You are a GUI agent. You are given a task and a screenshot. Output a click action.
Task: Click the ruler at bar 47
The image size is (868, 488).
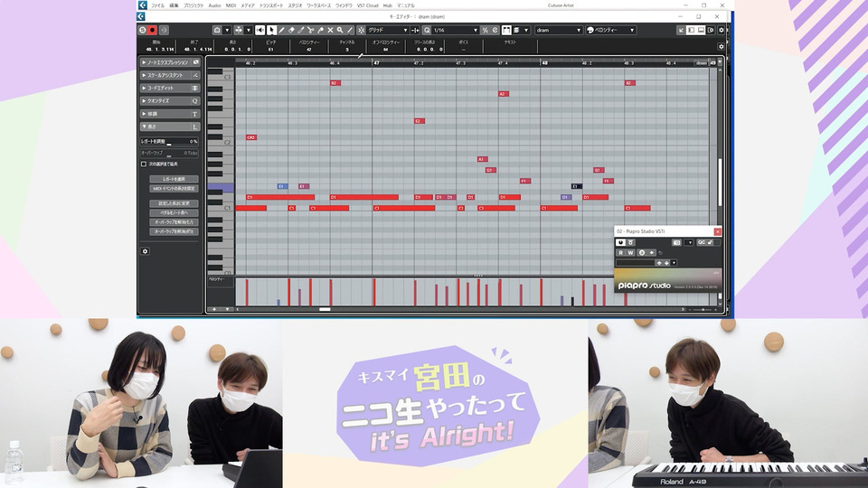376,63
